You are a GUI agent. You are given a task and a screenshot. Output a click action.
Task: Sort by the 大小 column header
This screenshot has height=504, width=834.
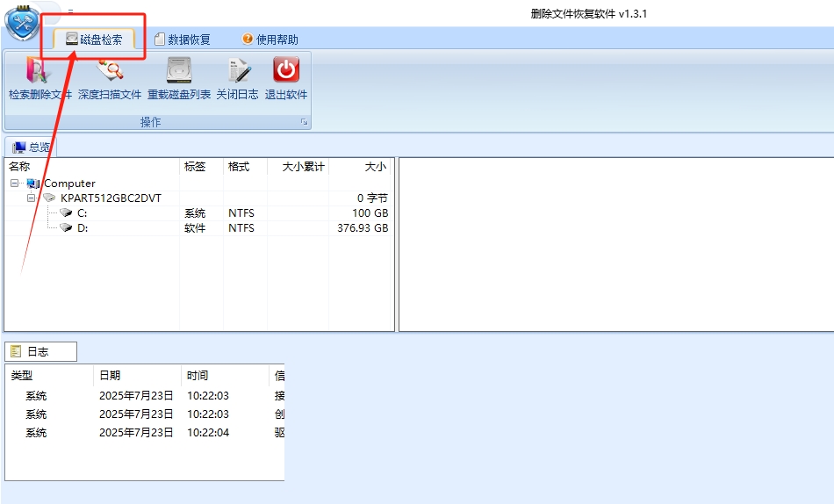[360, 166]
